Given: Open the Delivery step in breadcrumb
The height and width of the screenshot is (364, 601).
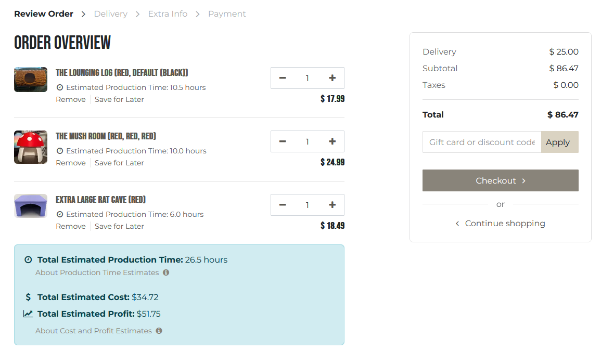Looking at the screenshot, I should pos(110,14).
